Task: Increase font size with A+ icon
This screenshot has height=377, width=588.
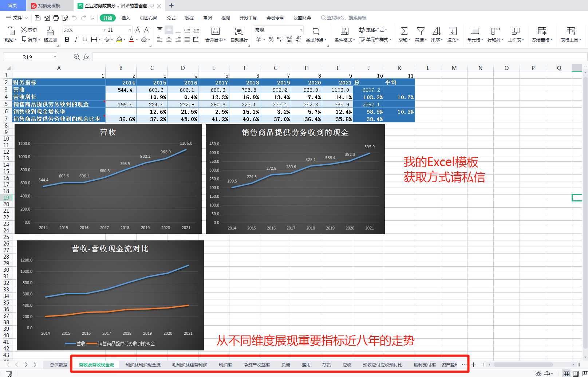Action: [138, 30]
